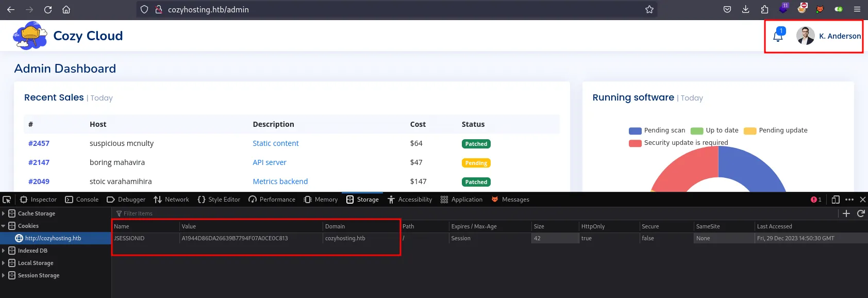868x298 pixels.
Task: Go to the browser home page
Action: 66,9
